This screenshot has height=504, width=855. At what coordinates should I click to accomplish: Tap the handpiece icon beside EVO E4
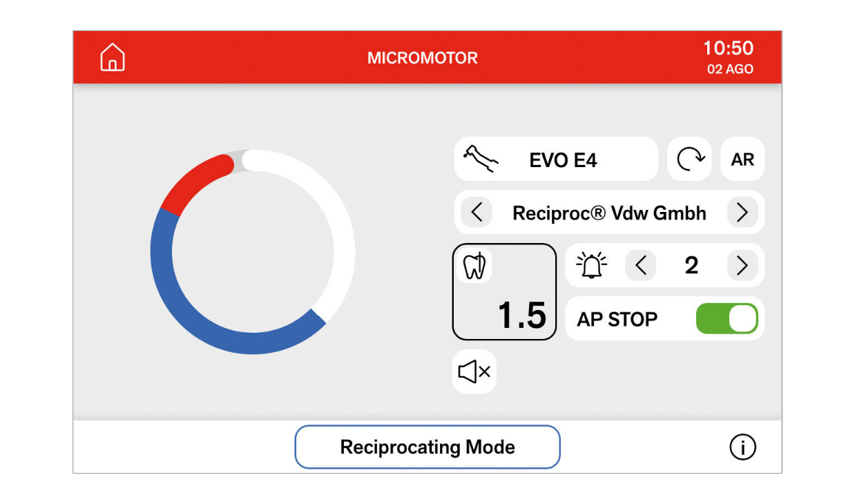480,159
